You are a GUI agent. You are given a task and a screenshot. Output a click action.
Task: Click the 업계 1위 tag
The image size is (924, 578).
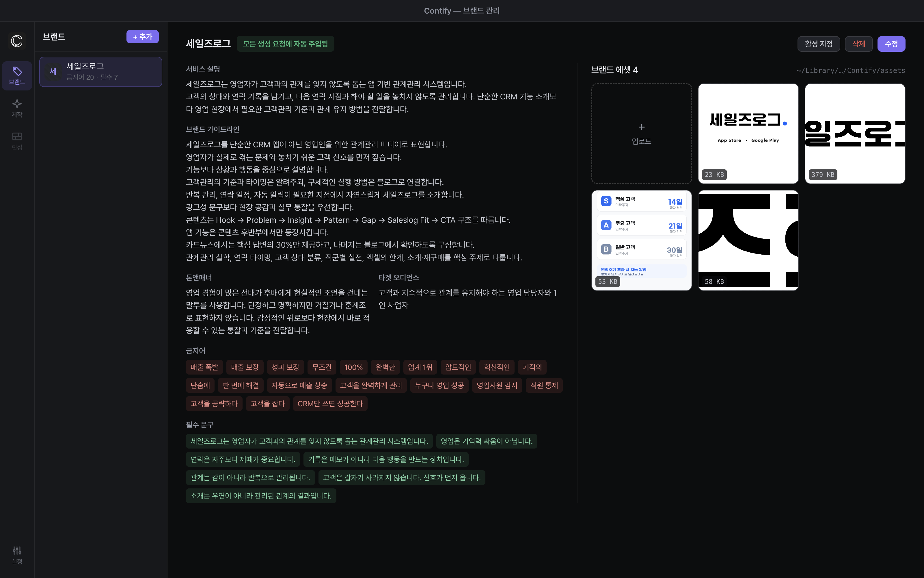click(x=420, y=367)
